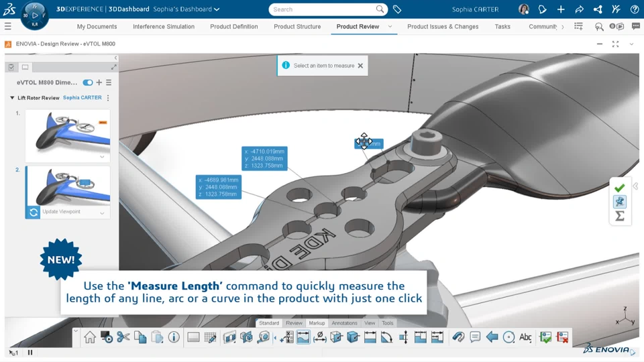The width and height of the screenshot is (644, 362).
Task: Expand options chevron on slide 1
Action: pyautogui.click(x=102, y=157)
